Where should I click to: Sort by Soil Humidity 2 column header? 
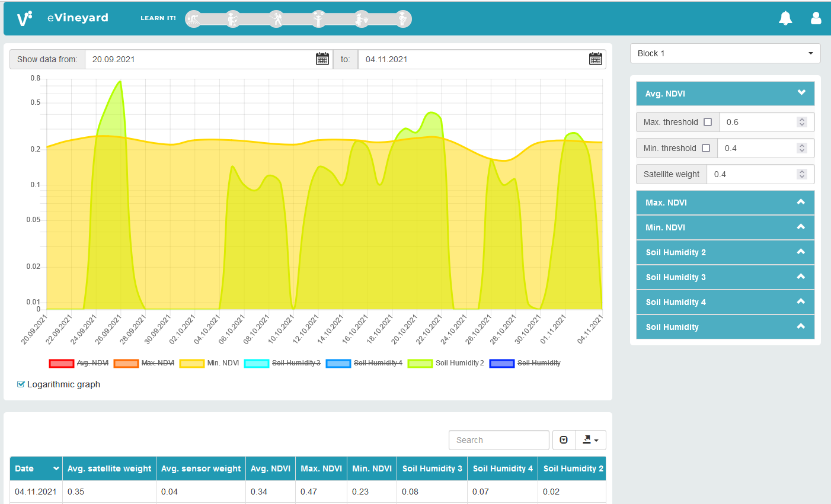point(572,468)
